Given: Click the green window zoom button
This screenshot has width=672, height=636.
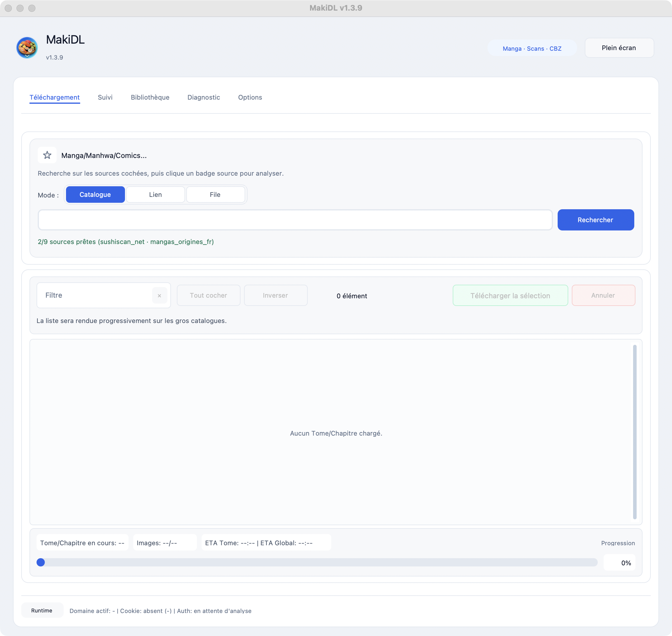Looking at the screenshot, I should [x=32, y=8].
